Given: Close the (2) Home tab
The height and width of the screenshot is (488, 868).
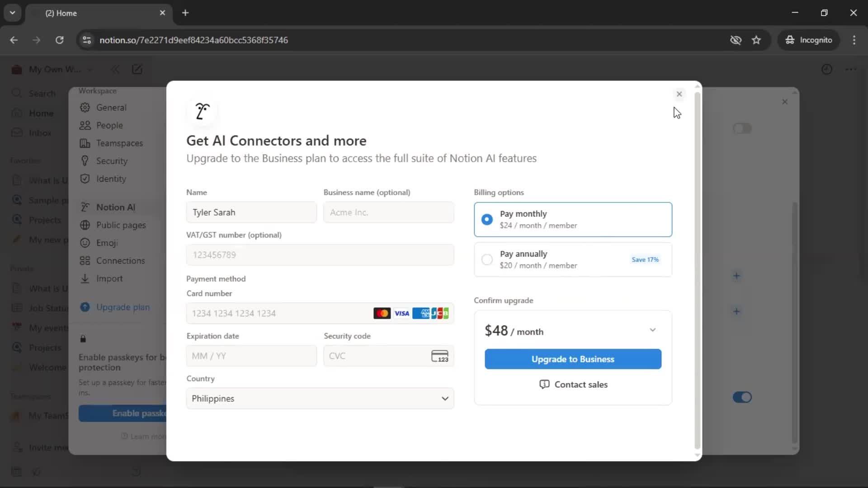Looking at the screenshot, I should coord(162,13).
